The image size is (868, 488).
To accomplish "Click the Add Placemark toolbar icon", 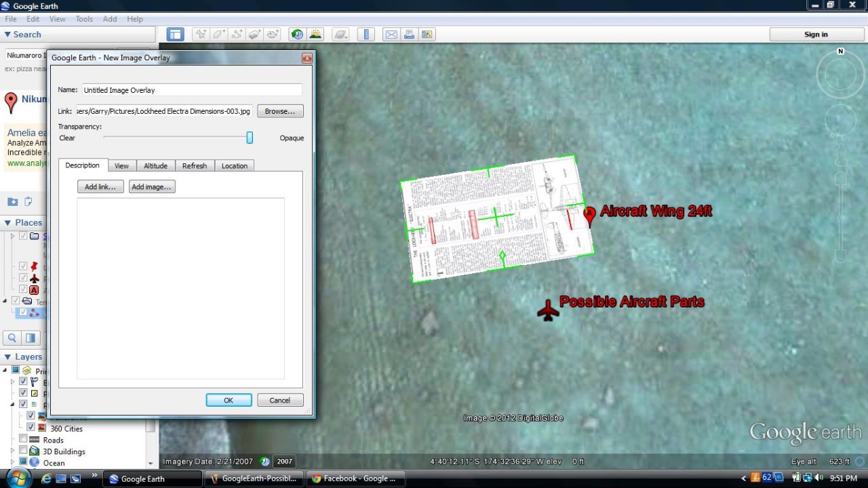I will pyautogui.click(x=201, y=35).
